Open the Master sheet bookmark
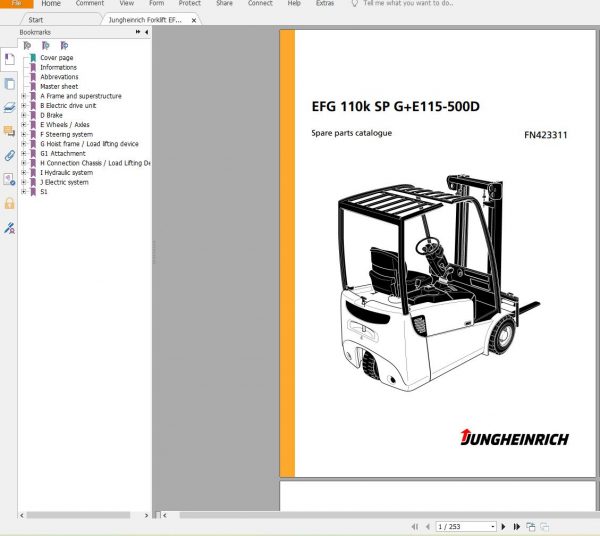This screenshot has width=600, height=536. [x=59, y=86]
